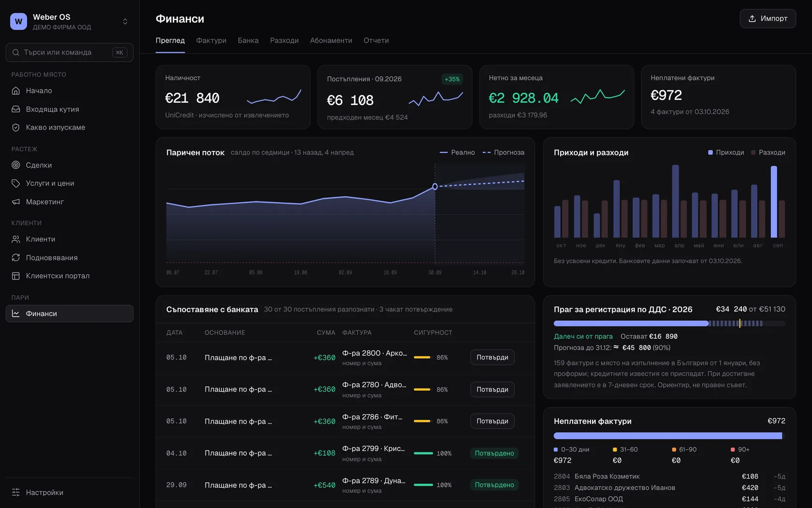Click the Weber OS logo W icon
The image size is (812, 508).
pos(18,21)
